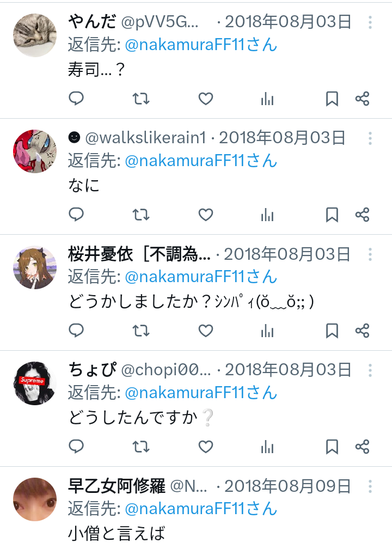View analytics for やんだ's tweet
This screenshot has height=549, width=392.
[267, 99]
